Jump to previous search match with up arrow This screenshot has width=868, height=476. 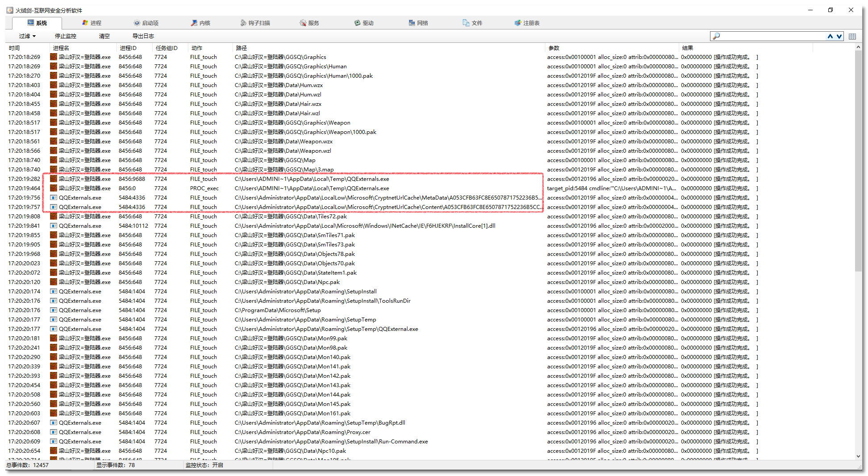[830, 36]
